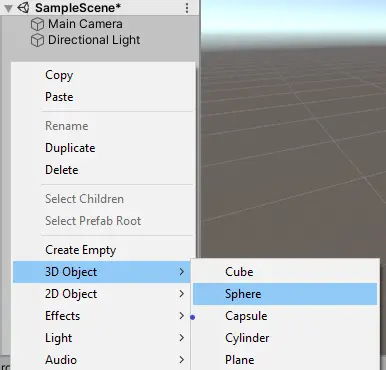Create a Cylinder from the submenu

pos(285,338)
